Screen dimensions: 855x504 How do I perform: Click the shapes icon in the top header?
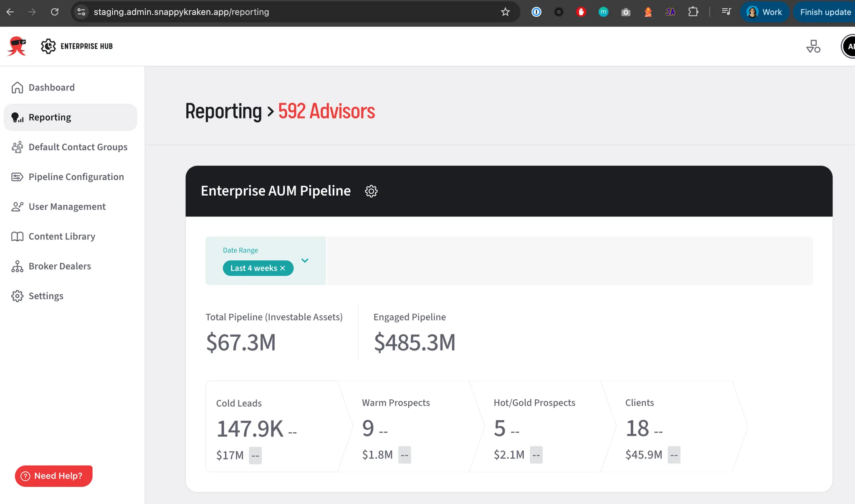813,46
